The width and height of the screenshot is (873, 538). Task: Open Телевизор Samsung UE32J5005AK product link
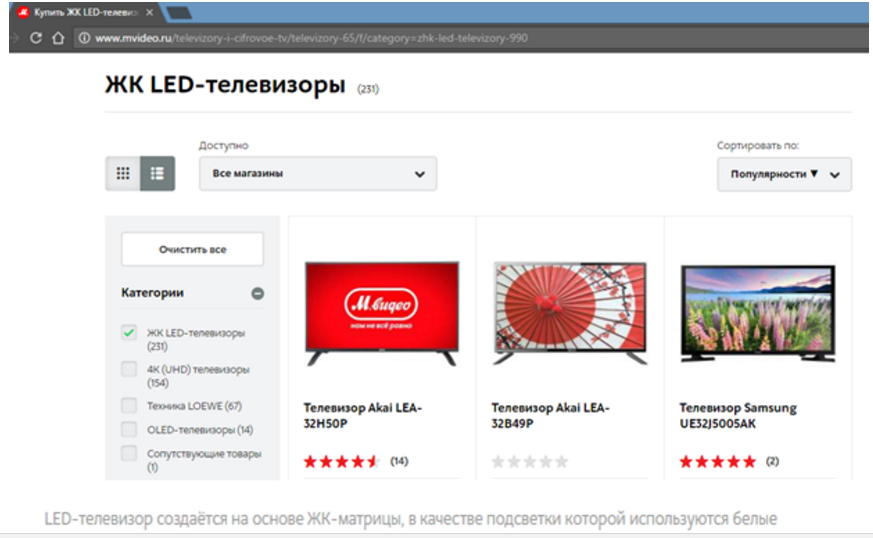coord(738,415)
